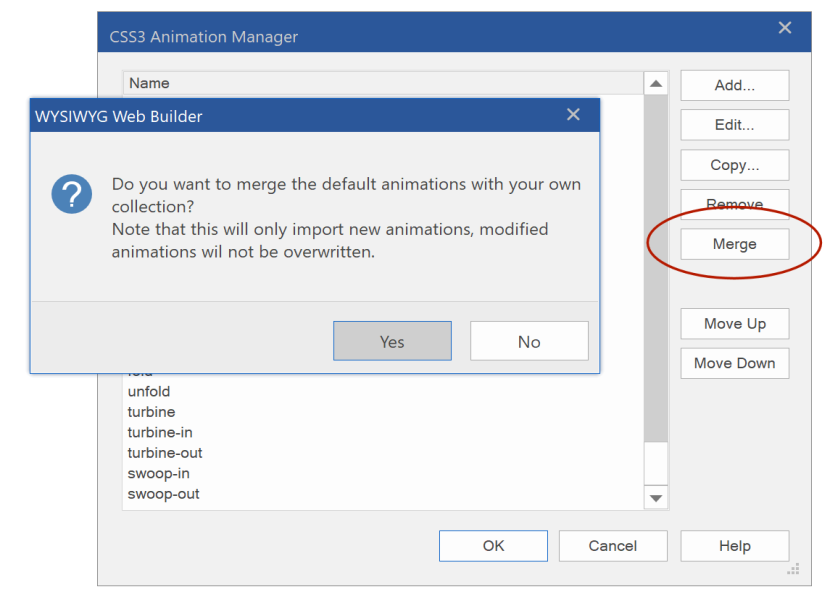The width and height of the screenshot is (830, 613).
Task: Close the CSS3 Animation Manager window
Action: (785, 28)
